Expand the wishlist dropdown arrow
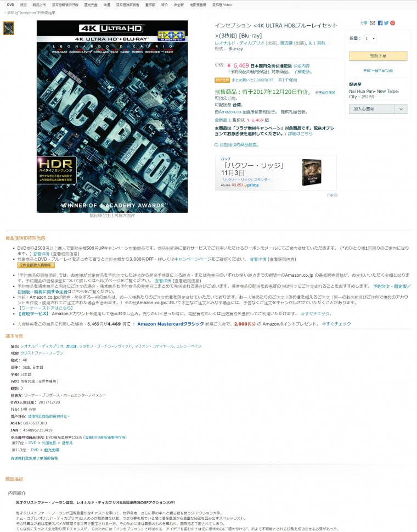This screenshot has height=532, width=417. 401,109
